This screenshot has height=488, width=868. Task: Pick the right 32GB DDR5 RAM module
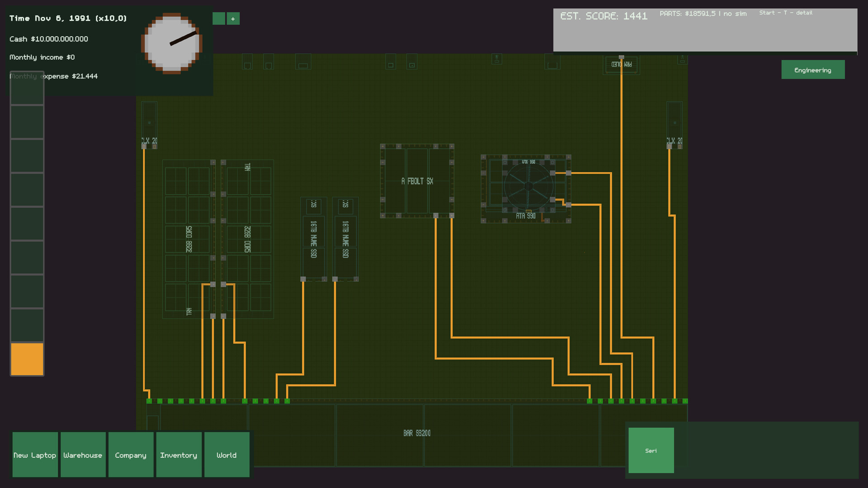247,239
